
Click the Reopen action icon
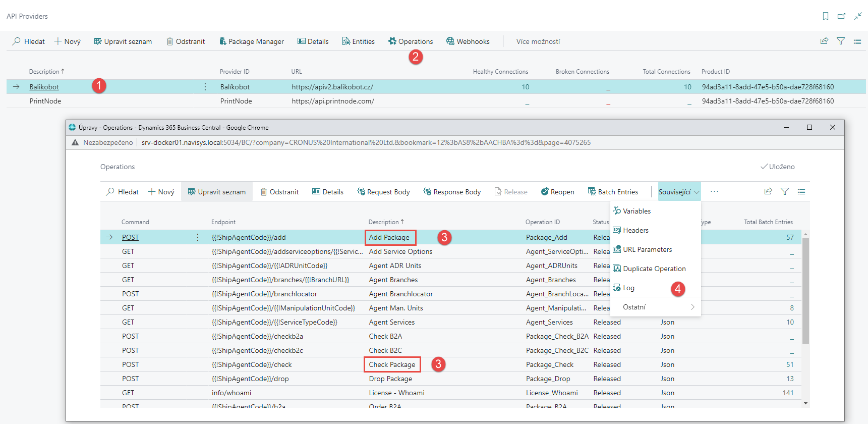545,192
